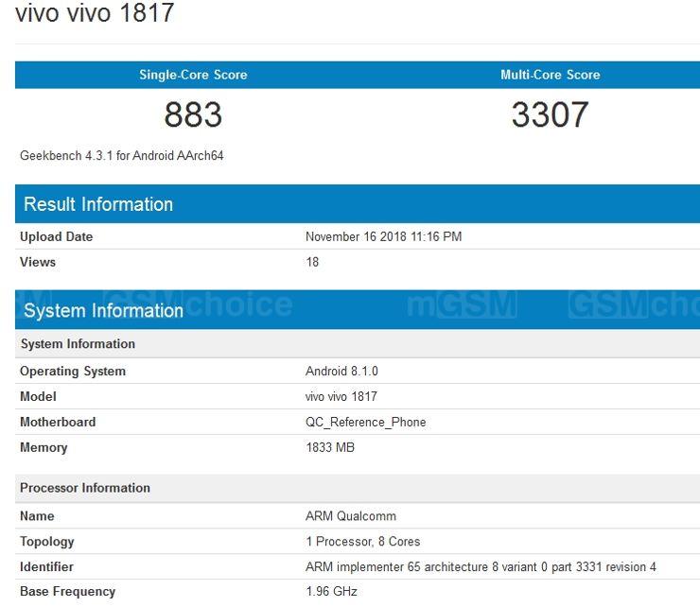This screenshot has width=700, height=607.
Task: Click the Processor Information subheader
Action: [x=85, y=488]
